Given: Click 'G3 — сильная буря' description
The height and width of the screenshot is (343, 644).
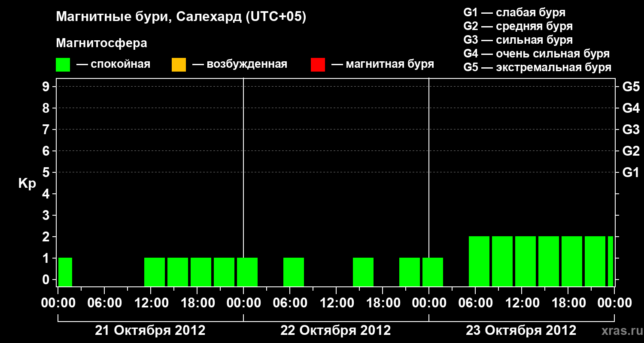Looking at the screenshot, I should click(x=518, y=40).
